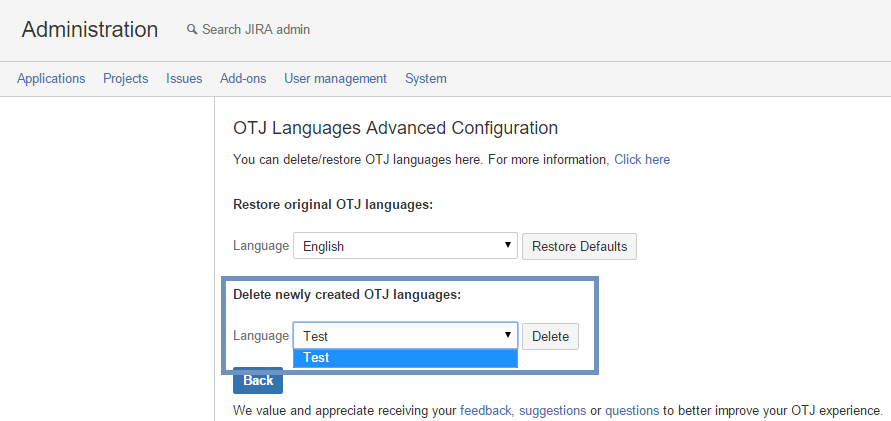This screenshot has width=891, height=421.
Task: Click the blue Back button
Action: click(x=258, y=380)
